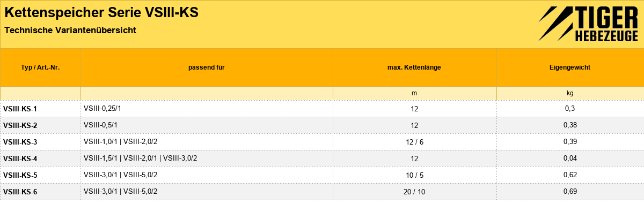Click the weight value 0,62

(570, 175)
